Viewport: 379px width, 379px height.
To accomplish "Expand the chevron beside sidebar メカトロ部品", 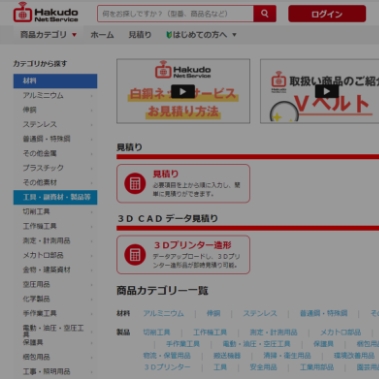I will click(x=92, y=256).
